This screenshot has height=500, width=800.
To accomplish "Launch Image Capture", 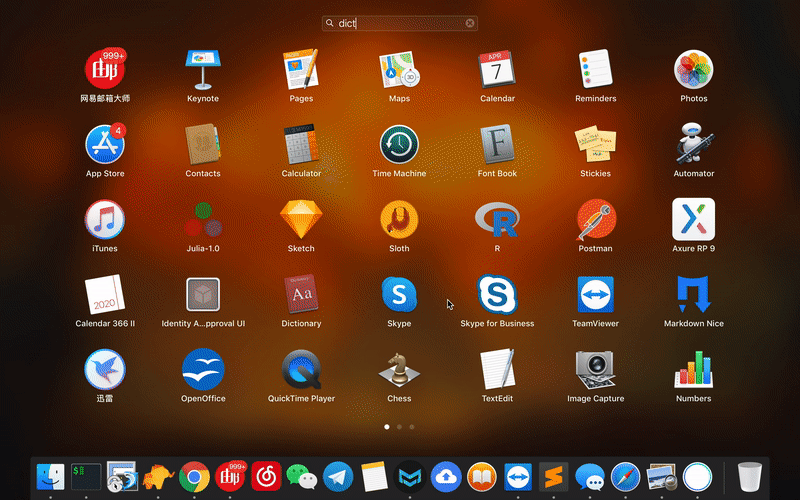I will 595,369.
